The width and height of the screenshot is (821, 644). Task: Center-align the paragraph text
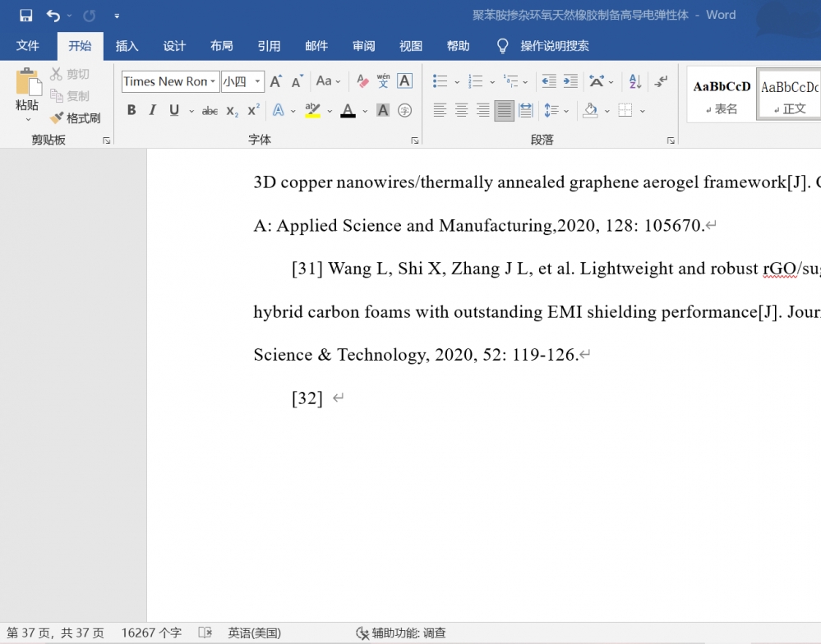click(x=461, y=110)
